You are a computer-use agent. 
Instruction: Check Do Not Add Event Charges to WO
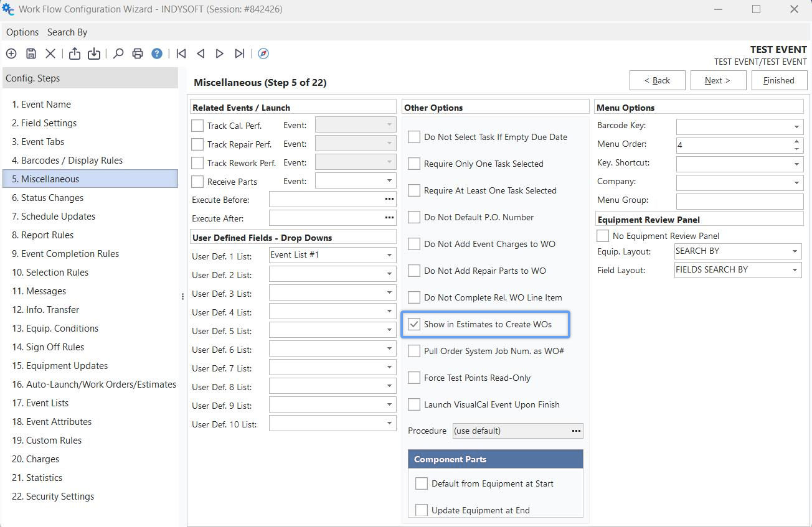pos(414,244)
